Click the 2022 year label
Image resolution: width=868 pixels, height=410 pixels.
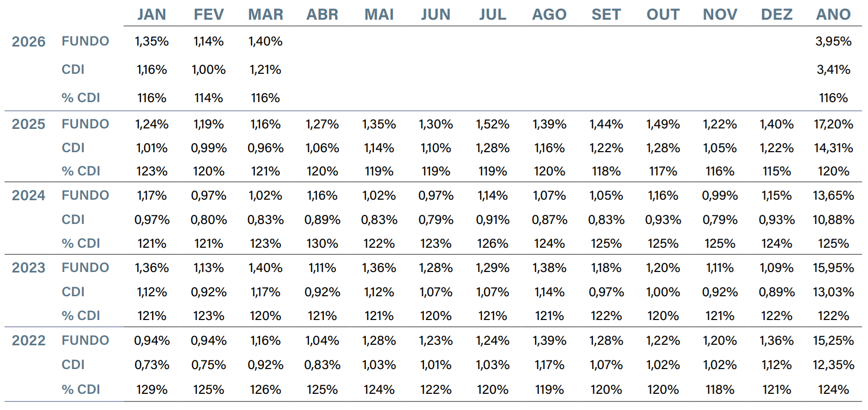[x=28, y=340]
